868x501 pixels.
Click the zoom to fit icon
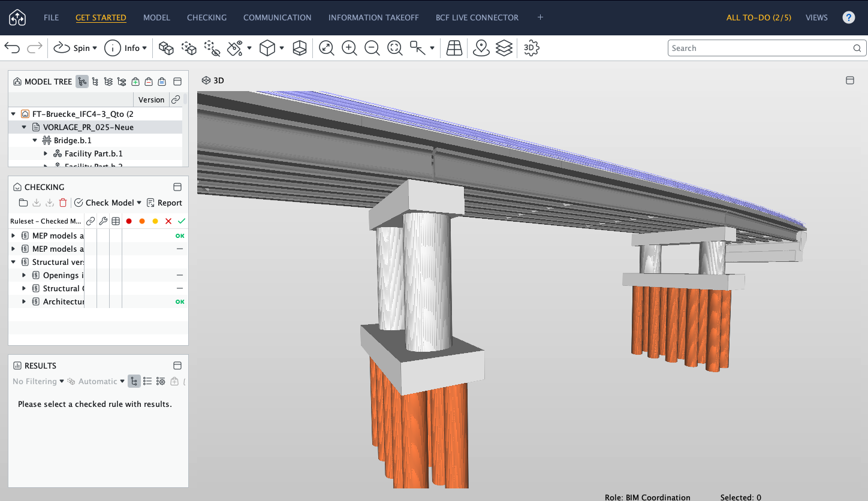[327, 48]
